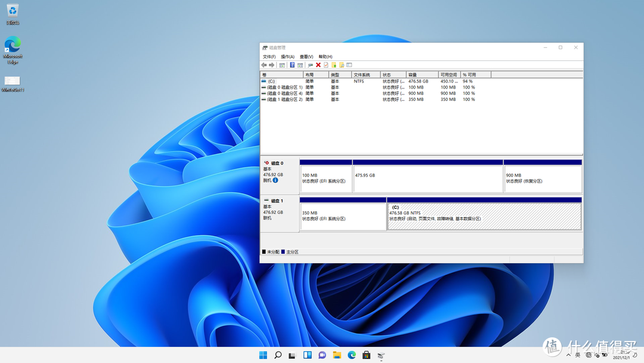644x363 pixels.
Task: Select the 100 MB EFI partition on Disk 0
Action: click(326, 176)
